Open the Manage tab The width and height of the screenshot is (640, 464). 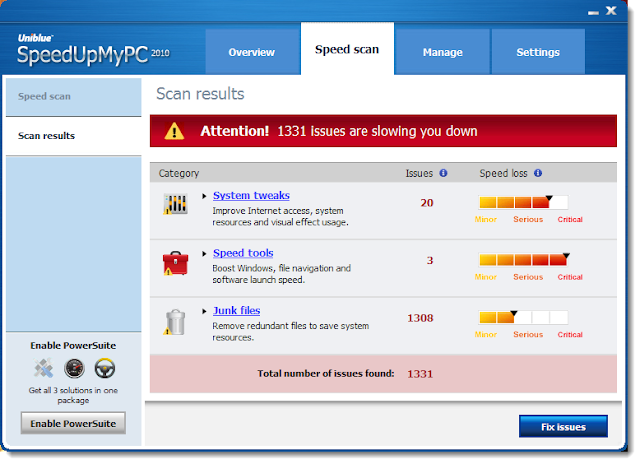point(442,52)
